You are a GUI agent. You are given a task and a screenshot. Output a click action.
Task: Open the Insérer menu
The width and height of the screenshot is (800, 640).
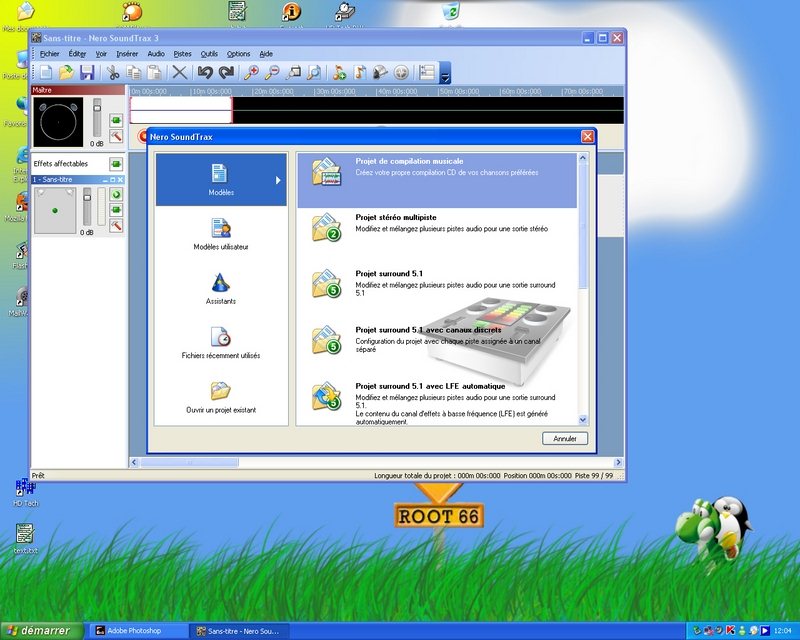click(127, 54)
